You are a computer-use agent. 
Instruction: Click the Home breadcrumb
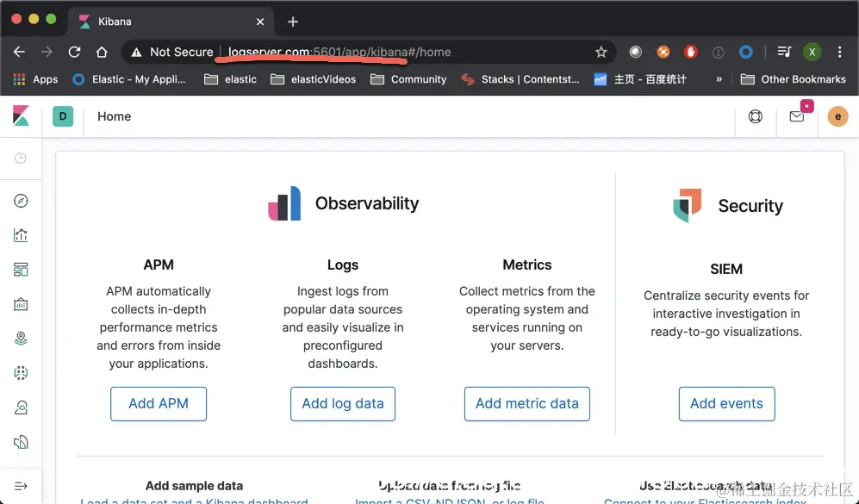(x=114, y=116)
